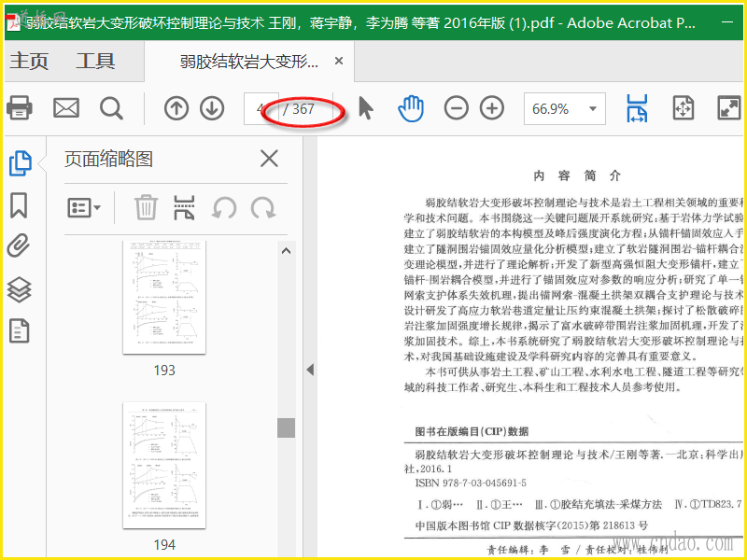Go to previous page up arrow
The height and width of the screenshot is (560, 747).
point(176,108)
